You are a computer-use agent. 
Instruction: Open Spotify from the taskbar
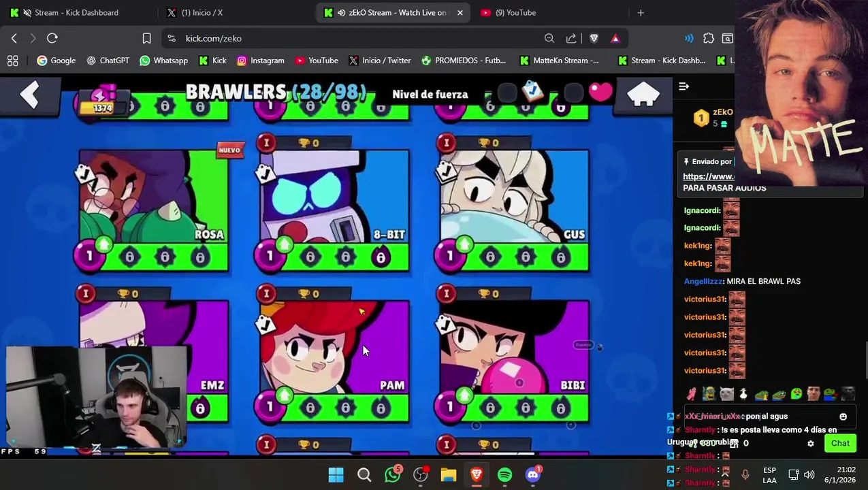tap(504, 474)
